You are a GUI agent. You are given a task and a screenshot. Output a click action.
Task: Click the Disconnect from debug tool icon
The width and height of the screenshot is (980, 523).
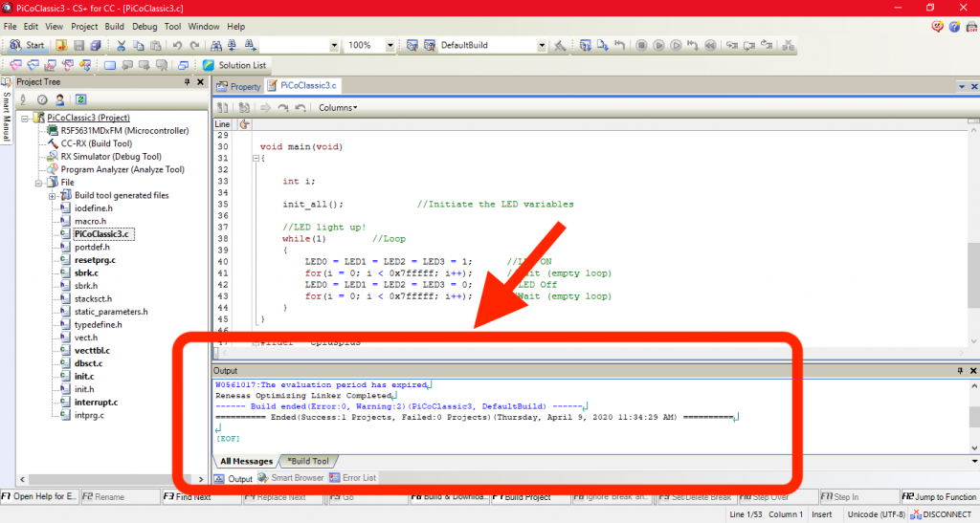[x=789, y=45]
